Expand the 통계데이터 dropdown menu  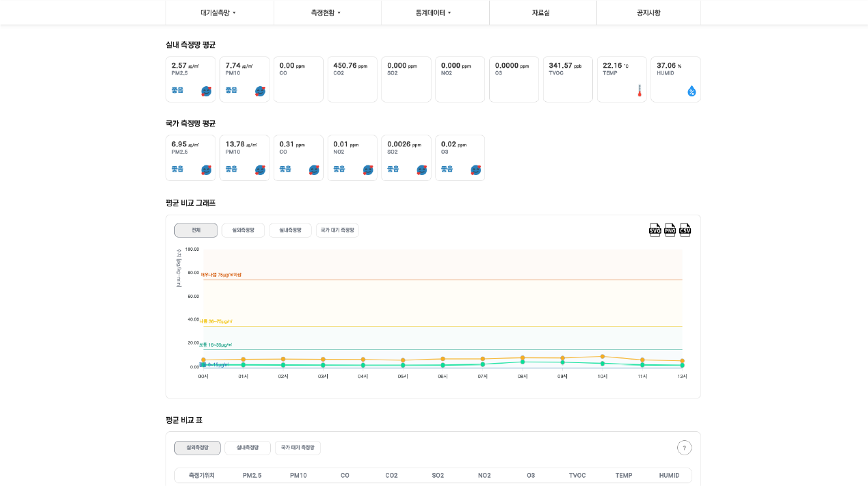click(434, 12)
